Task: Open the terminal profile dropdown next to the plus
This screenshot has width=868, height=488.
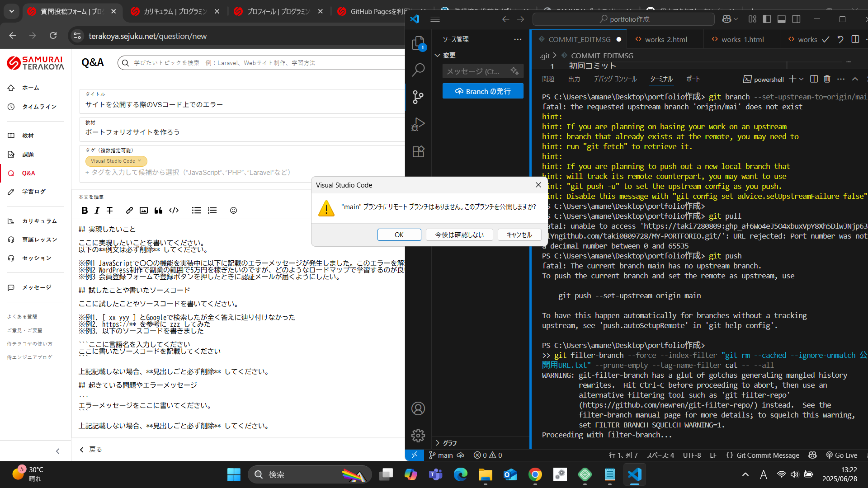Action: click(801, 79)
